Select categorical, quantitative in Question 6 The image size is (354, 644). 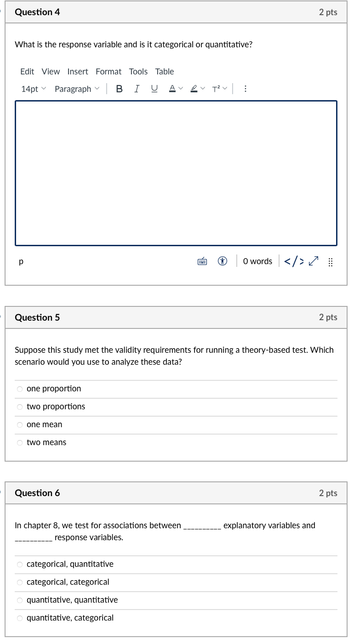click(20, 564)
